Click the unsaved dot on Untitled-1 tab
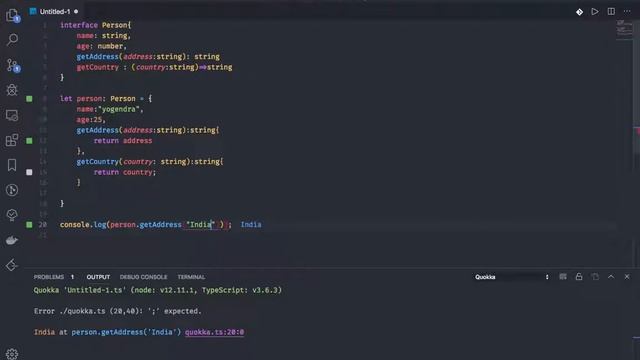Screen dimensions: 640x360 76,12
